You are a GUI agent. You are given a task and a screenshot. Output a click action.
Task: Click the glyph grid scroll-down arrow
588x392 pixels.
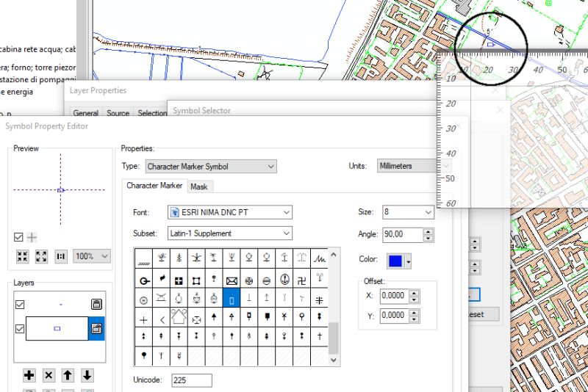coord(334,360)
